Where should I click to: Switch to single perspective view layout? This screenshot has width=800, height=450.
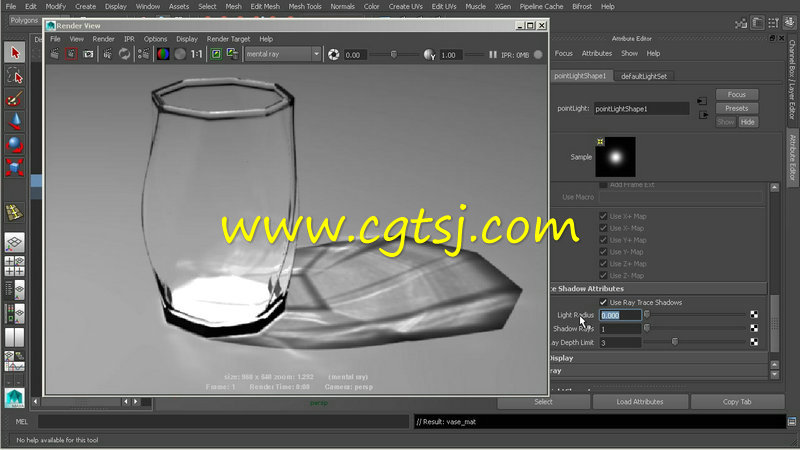[x=15, y=242]
